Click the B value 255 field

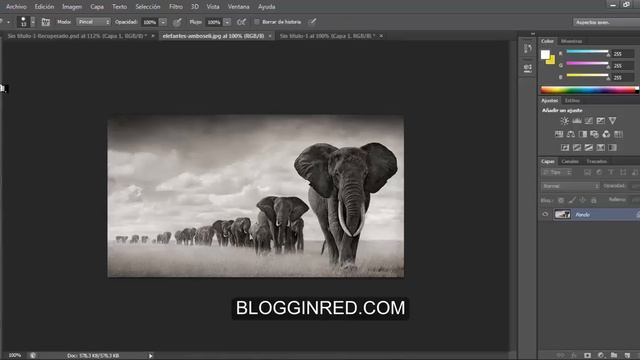[x=623, y=78]
